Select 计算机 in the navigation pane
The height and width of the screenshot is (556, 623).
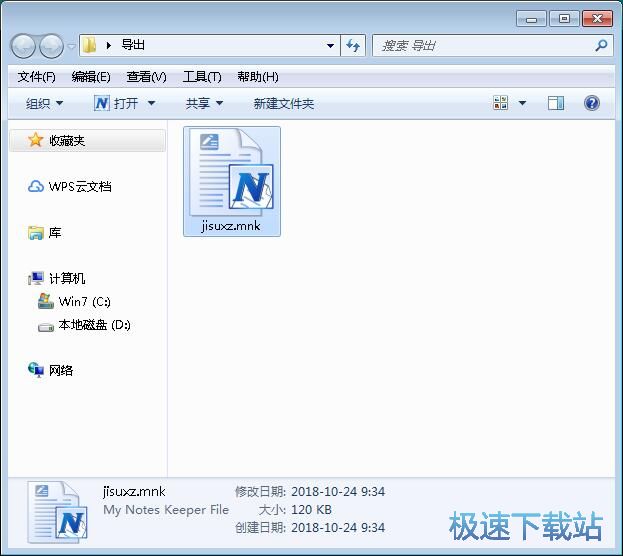point(67,279)
